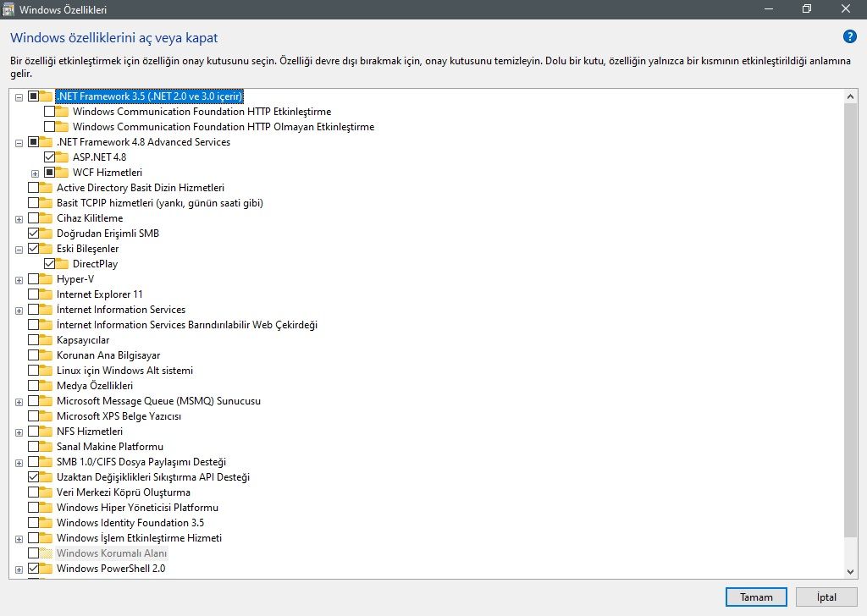Toggle the Doğrudan Erişimli SMB checkbox

pyautogui.click(x=33, y=234)
